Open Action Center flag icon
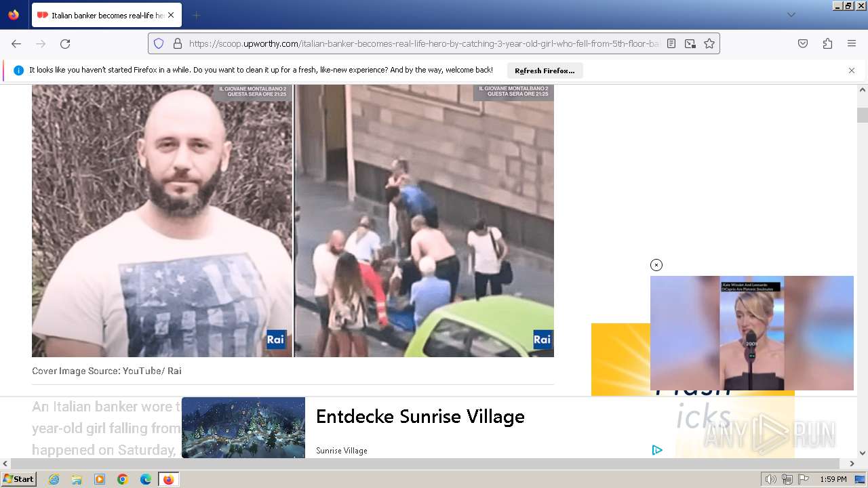The width and height of the screenshot is (868, 488). 803,479
